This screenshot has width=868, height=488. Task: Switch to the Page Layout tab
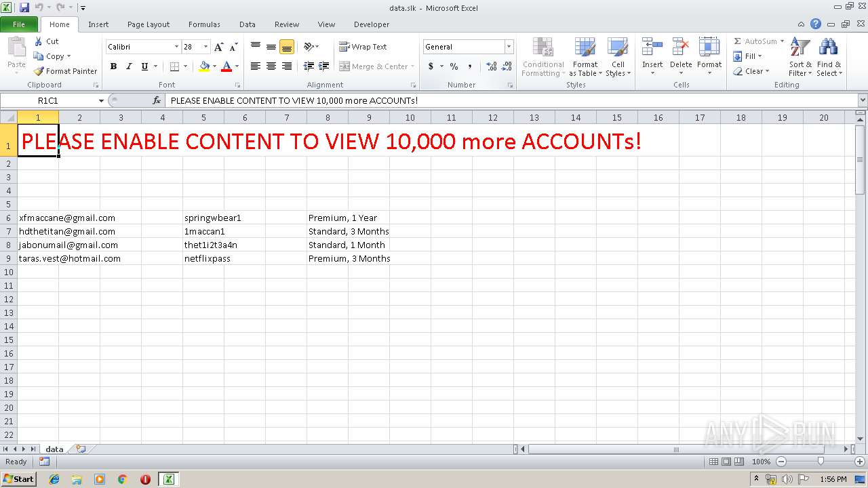tap(149, 24)
